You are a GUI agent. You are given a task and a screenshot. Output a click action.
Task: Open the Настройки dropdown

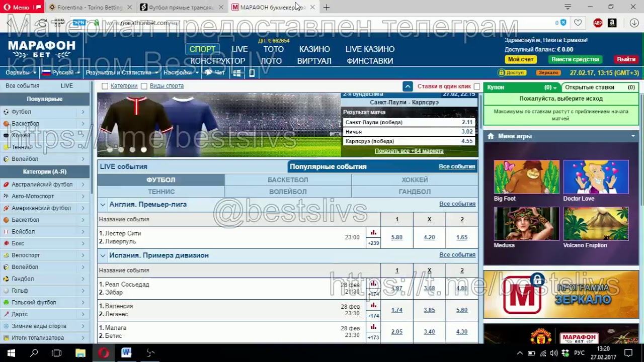click(x=181, y=72)
